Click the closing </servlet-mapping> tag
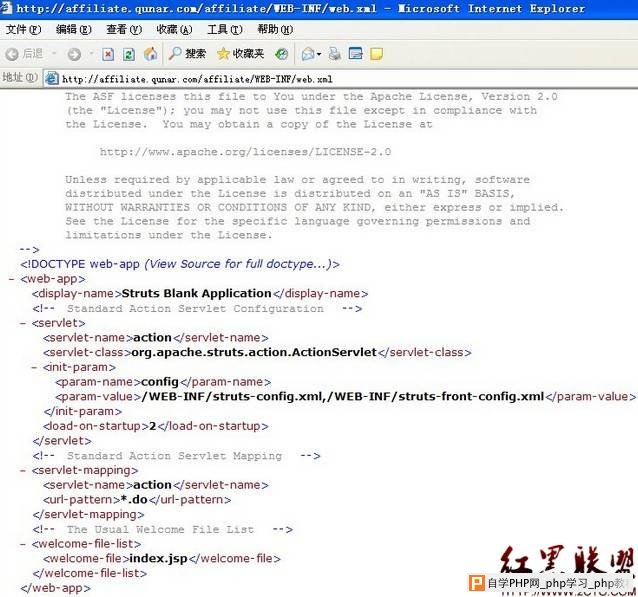 pos(89,515)
